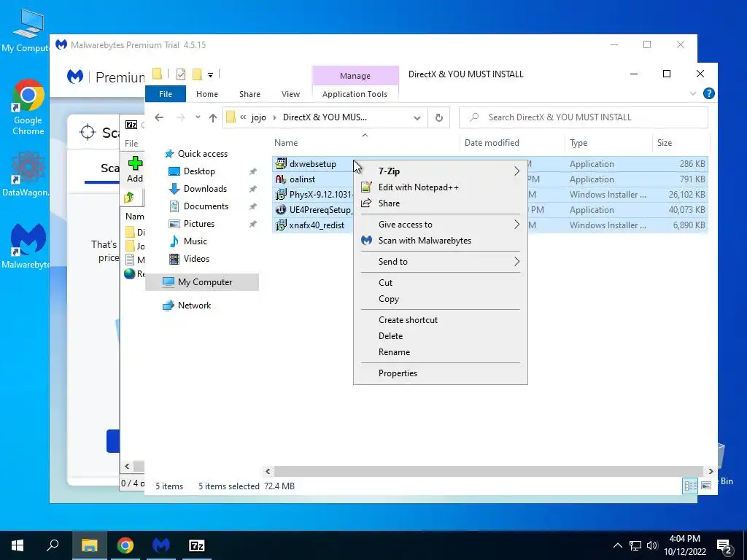
Task: Select Cut from the context menu
Action: [440, 282]
